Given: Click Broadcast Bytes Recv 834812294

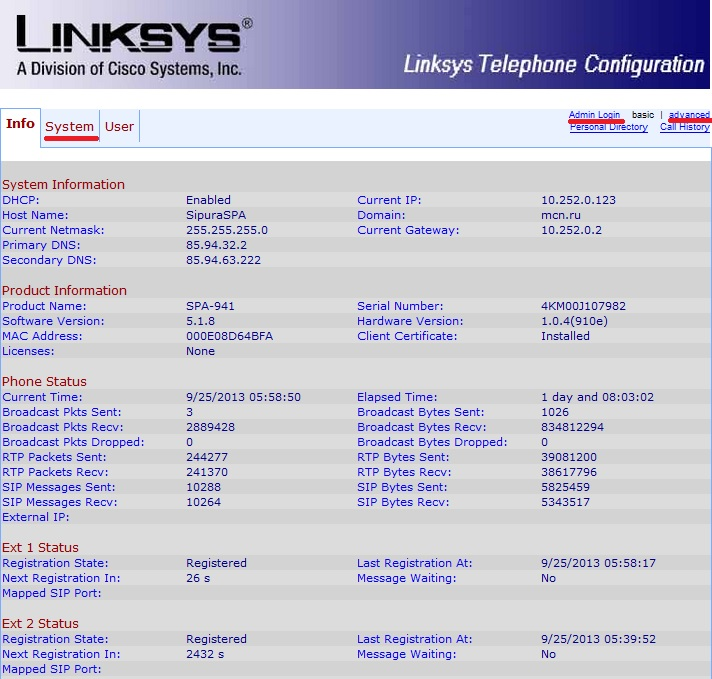Looking at the screenshot, I should point(572,426).
